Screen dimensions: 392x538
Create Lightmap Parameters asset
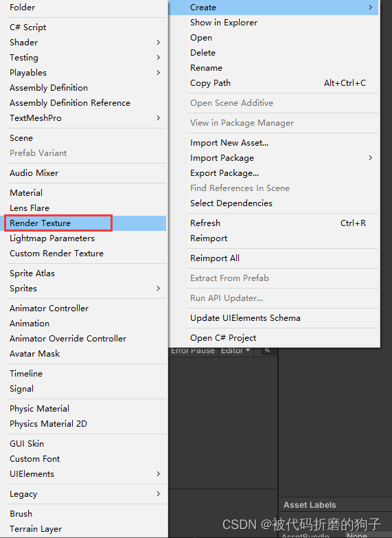click(x=84, y=238)
